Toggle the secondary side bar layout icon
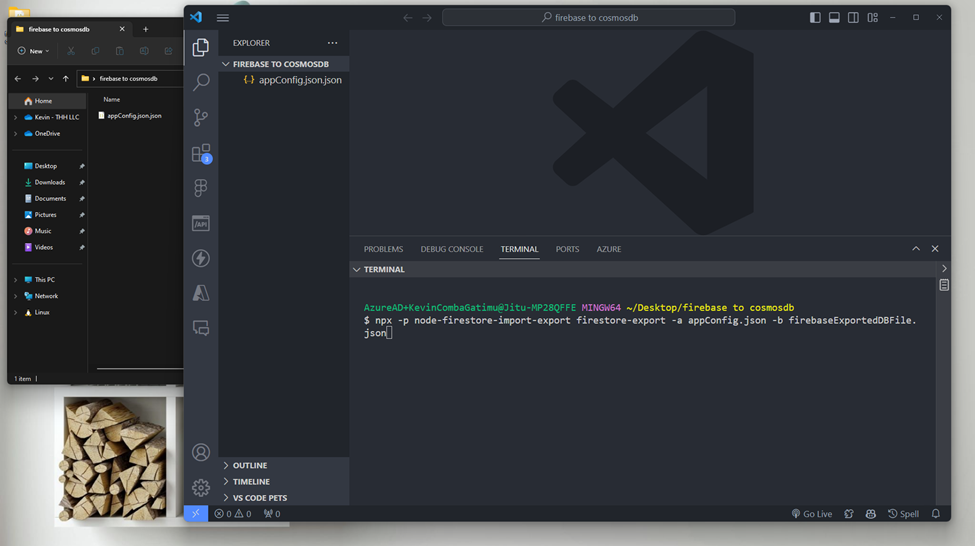The height and width of the screenshot is (546, 975). pos(853,17)
